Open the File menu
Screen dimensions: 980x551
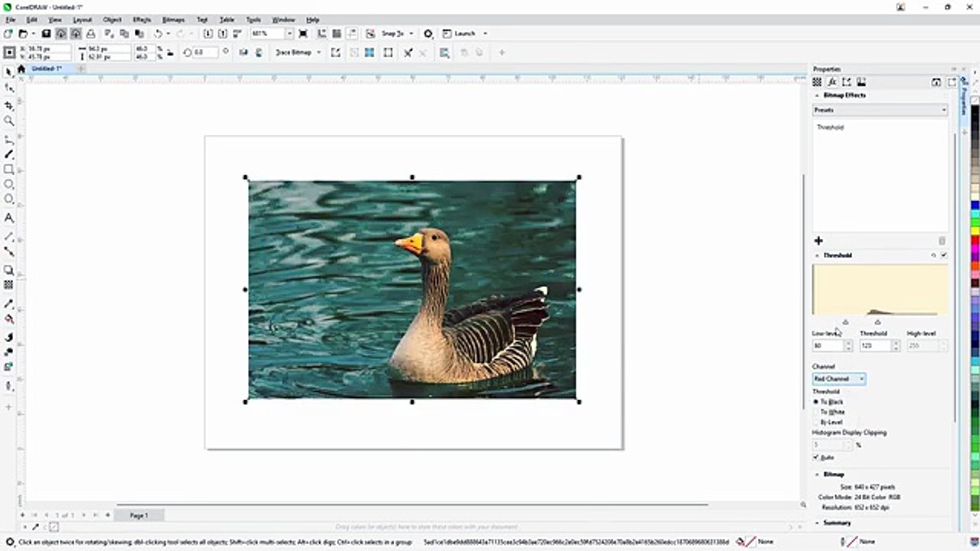click(10, 20)
